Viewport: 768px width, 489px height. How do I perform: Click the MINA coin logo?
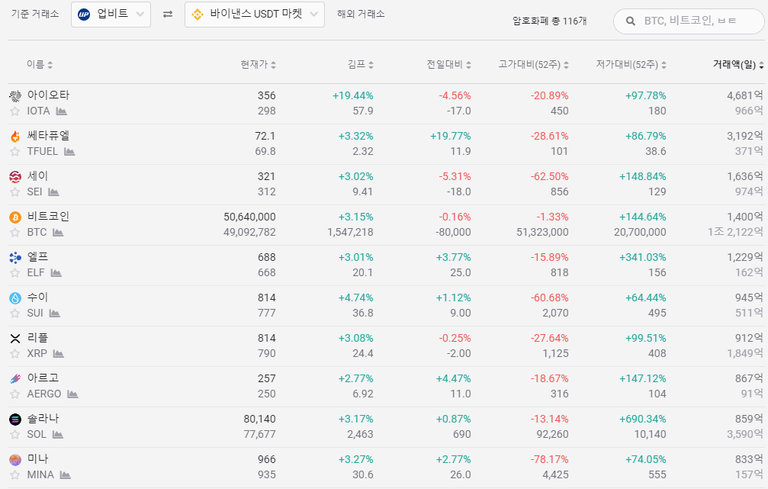[x=15, y=460]
